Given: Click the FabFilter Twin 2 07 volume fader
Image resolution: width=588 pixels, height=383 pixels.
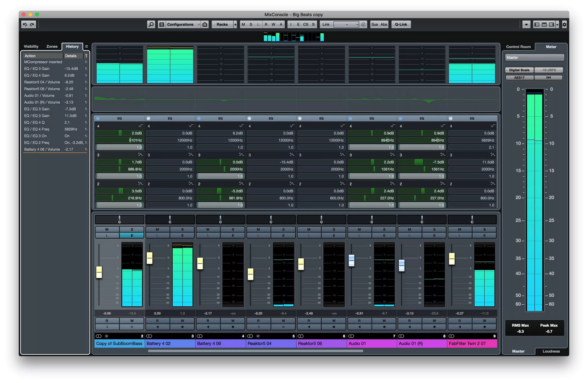Looking at the screenshot, I should 452,259.
